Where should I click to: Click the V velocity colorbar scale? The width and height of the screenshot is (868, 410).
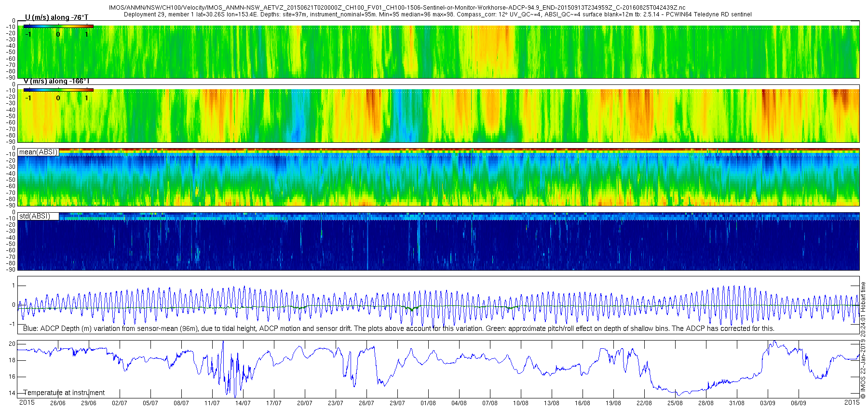click(58, 95)
